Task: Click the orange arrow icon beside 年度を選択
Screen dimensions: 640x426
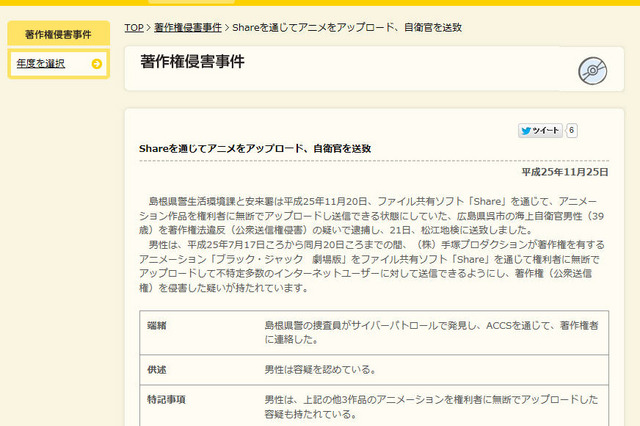Action: (x=97, y=64)
